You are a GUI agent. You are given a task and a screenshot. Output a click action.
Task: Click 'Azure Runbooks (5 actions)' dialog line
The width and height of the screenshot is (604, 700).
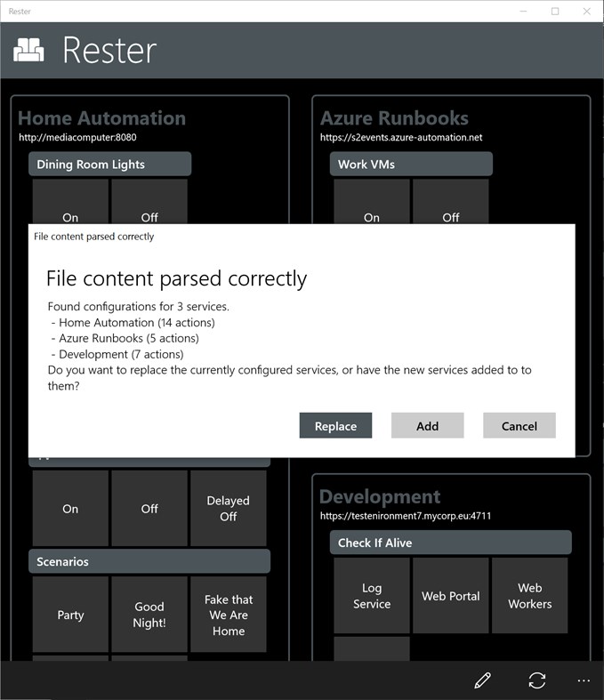(129, 338)
